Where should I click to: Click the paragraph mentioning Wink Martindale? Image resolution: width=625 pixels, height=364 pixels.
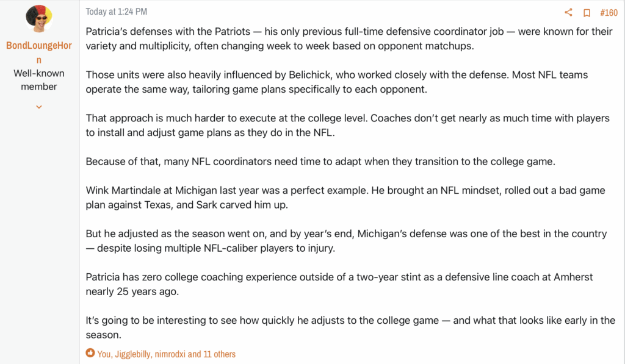tap(345, 198)
